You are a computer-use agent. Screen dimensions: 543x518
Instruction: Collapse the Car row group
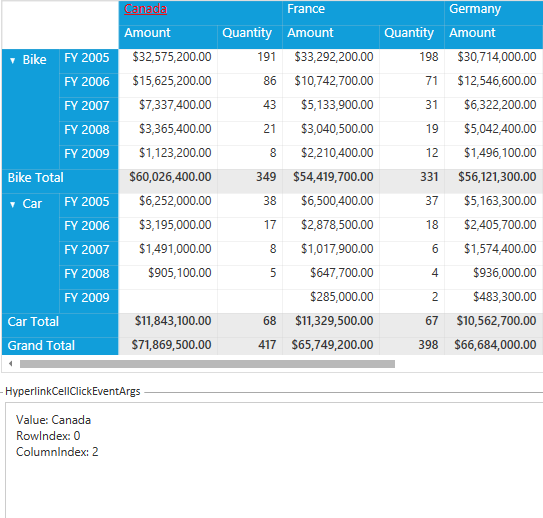pos(12,205)
